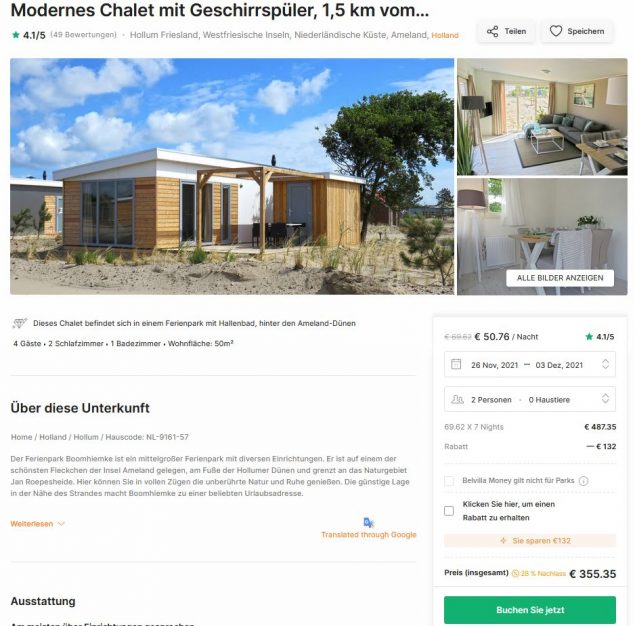
Task: Open the Holland location link
Action: [x=445, y=36]
